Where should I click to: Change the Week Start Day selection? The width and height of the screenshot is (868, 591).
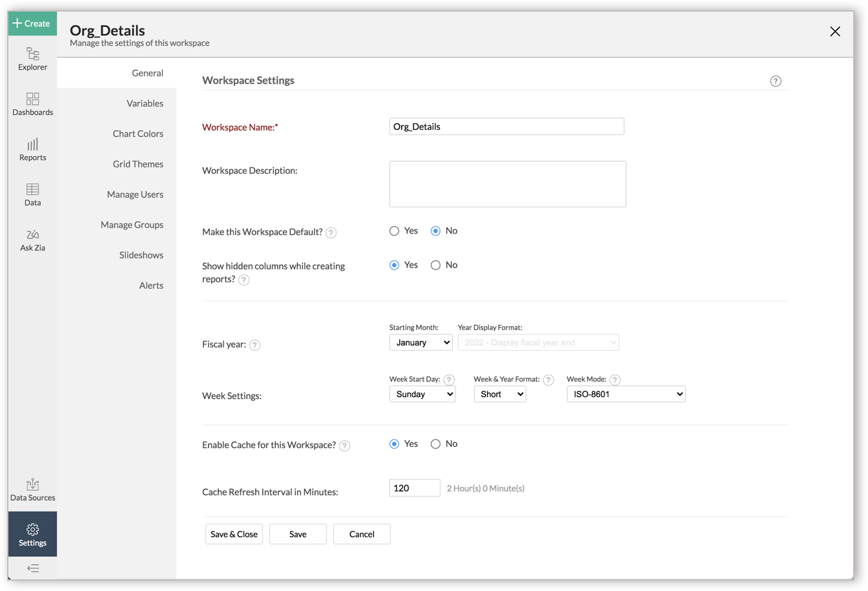(x=422, y=394)
